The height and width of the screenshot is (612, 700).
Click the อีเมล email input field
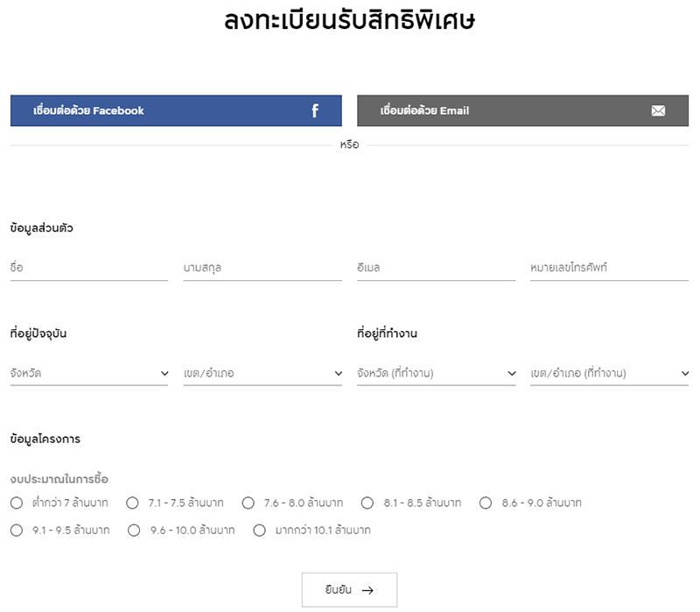(436, 268)
